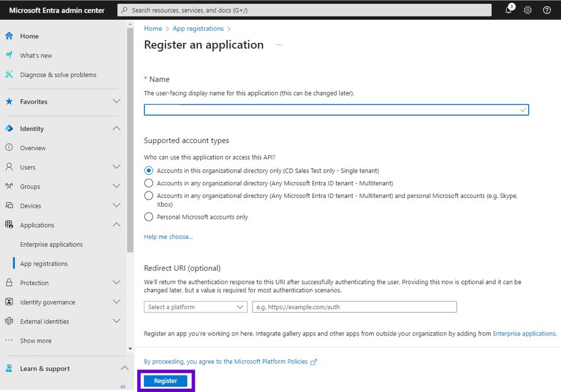The height and width of the screenshot is (392, 561).
Task: Click the What's new icon
Action: tap(9, 55)
